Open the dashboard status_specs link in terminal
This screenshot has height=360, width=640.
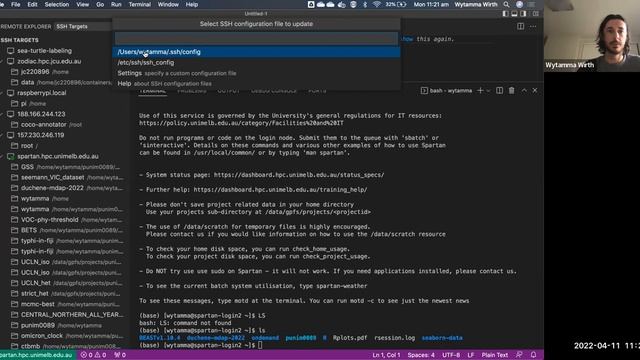click(x=299, y=175)
